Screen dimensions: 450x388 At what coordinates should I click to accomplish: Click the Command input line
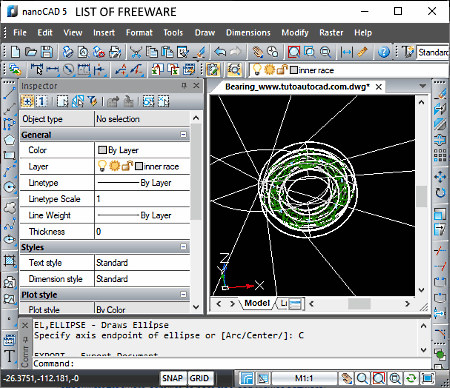click(231, 364)
